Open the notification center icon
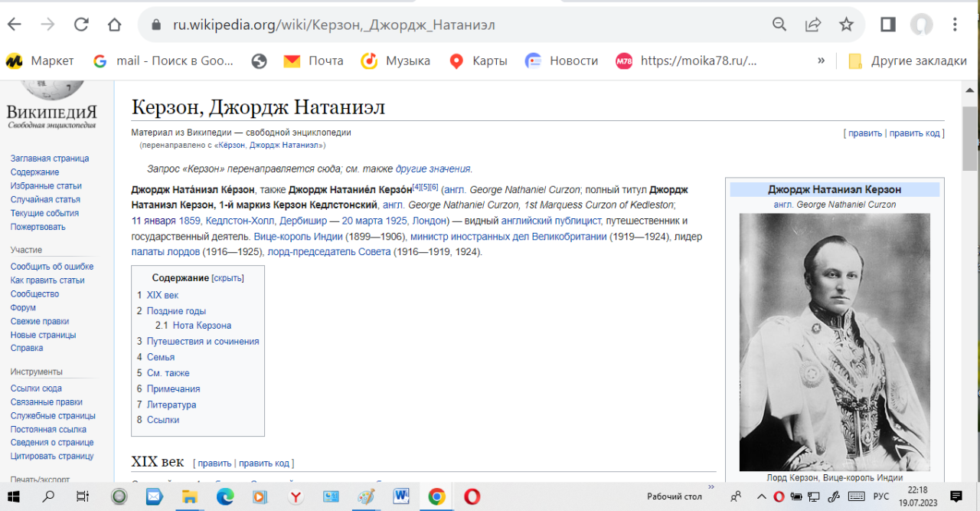The image size is (980, 511). [955, 496]
